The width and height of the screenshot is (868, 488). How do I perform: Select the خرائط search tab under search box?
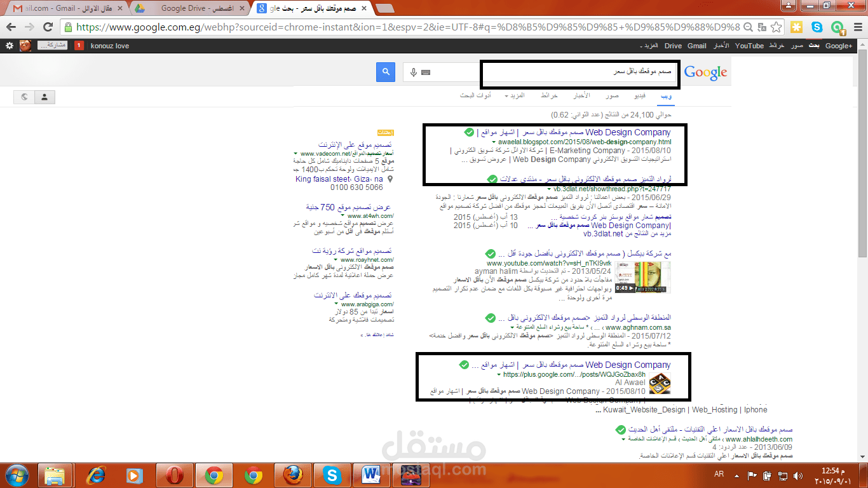tap(549, 95)
